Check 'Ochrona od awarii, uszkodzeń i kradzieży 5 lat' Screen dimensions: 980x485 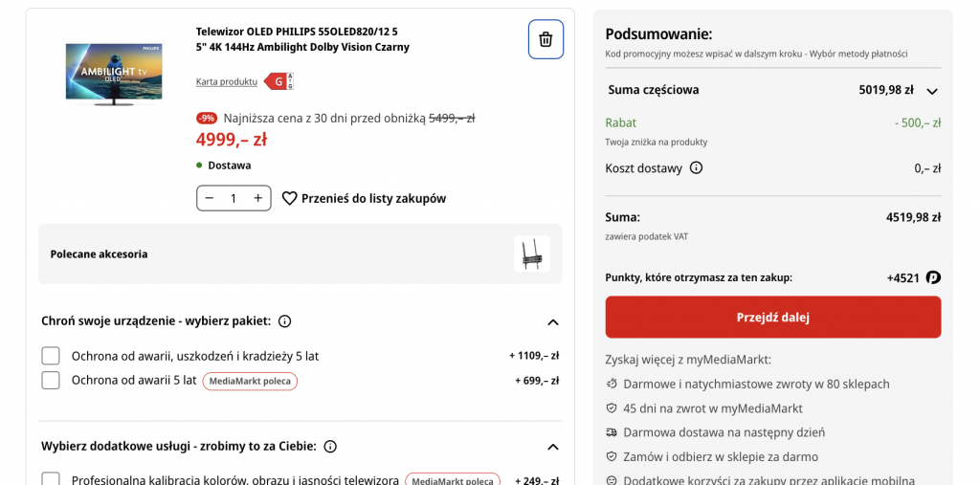(x=51, y=356)
